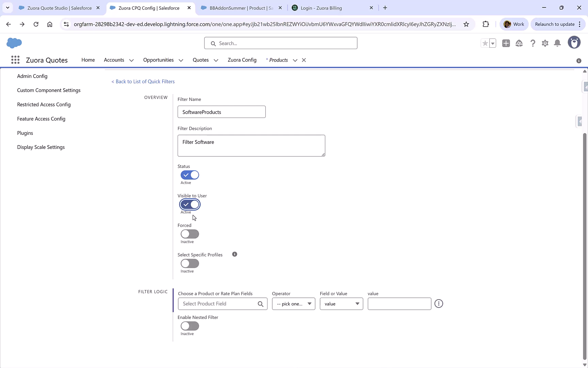Click the info icon beside the value field
This screenshot has width=588, height=368.
tap(438, 304)
